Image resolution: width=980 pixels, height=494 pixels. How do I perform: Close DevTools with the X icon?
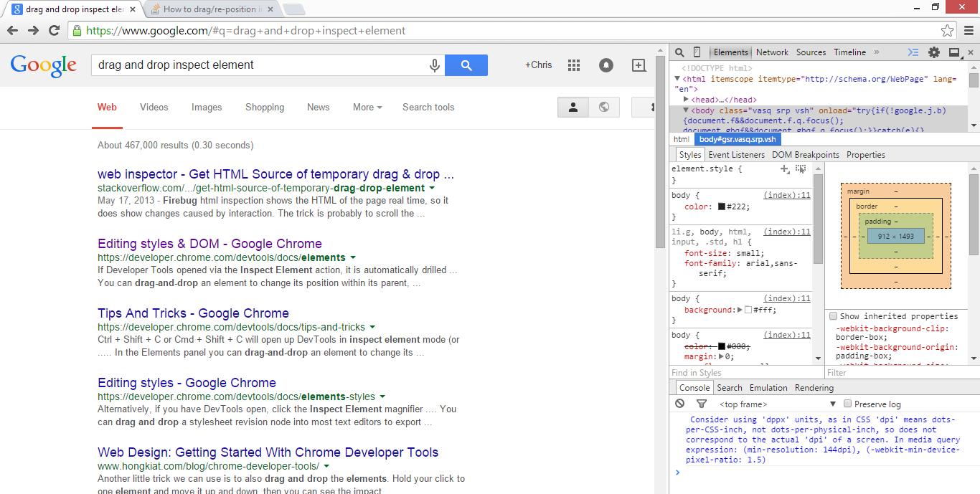(x=971, y=52)
